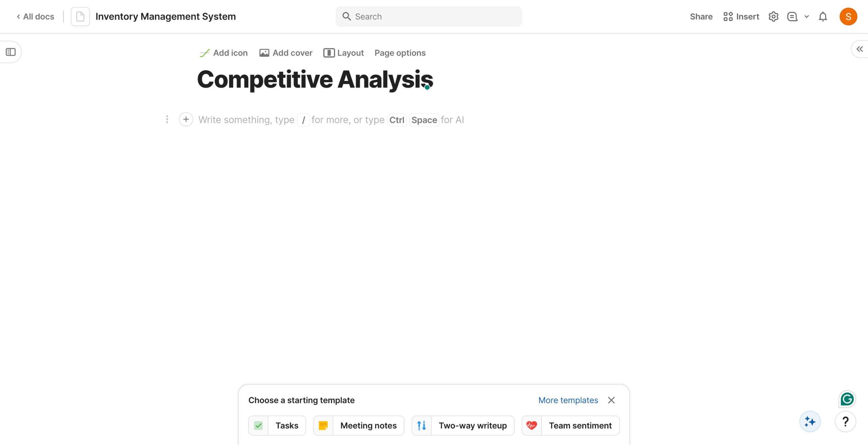The image size is (868, 445).
Task: Close the starting template panel
Action: point(611,400)
